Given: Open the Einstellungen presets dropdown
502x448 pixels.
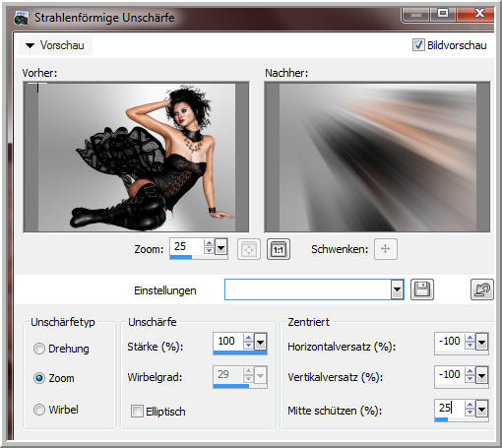Looking at the screenshot, I should point(397,289).
